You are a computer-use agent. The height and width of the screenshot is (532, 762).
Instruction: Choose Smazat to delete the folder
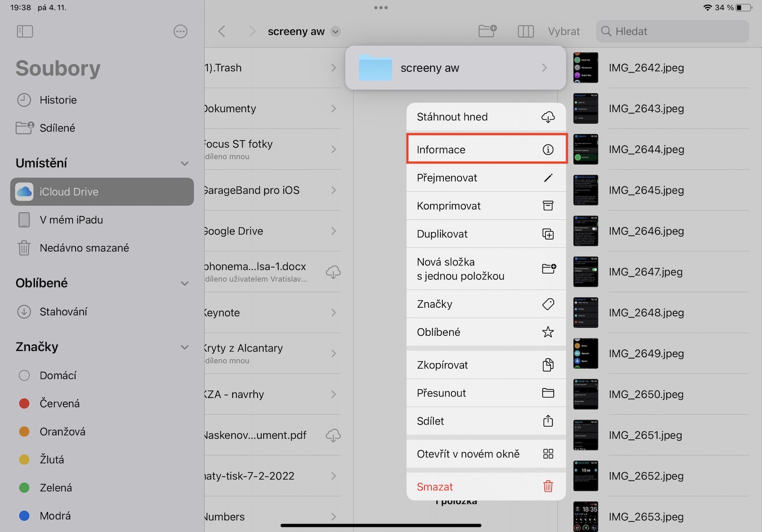coord(486,487)
